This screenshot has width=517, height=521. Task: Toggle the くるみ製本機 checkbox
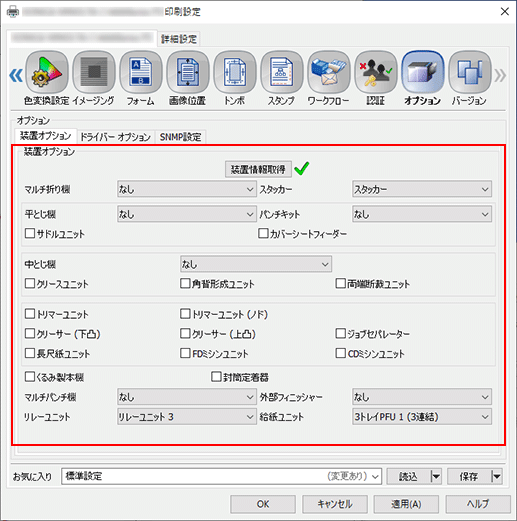coord(30,377)
